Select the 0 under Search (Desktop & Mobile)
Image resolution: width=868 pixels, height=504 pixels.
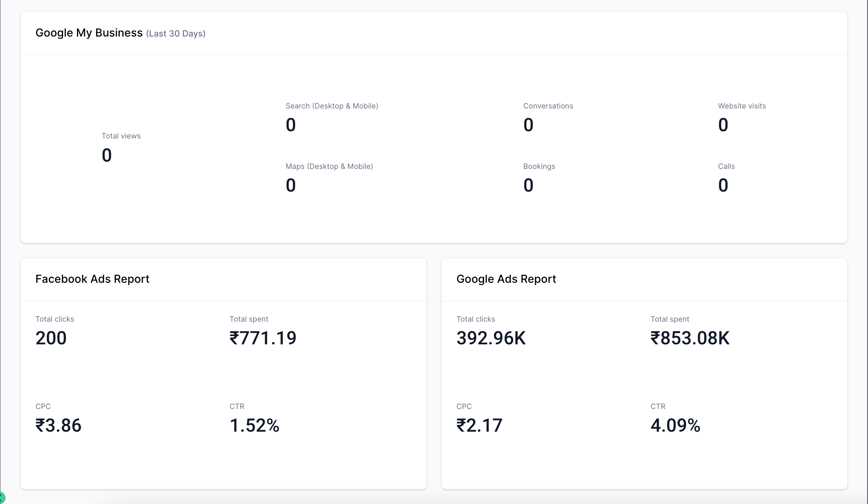[x=290, y=125]
